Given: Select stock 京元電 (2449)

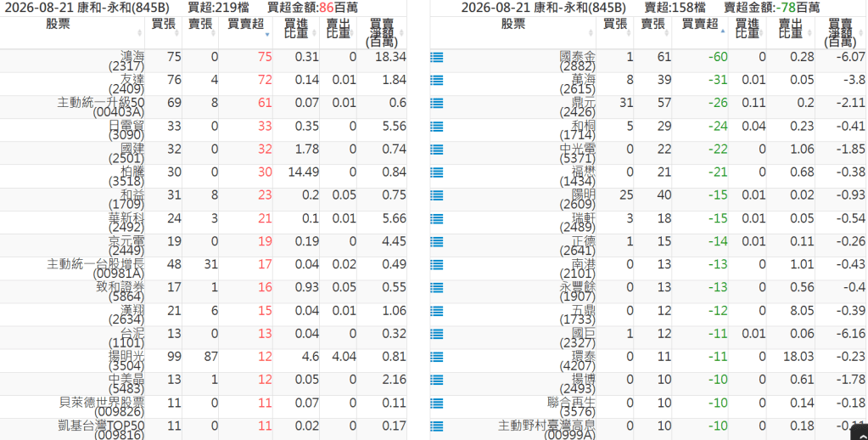Looking at the screenshot, I should (x=126, y=245).
